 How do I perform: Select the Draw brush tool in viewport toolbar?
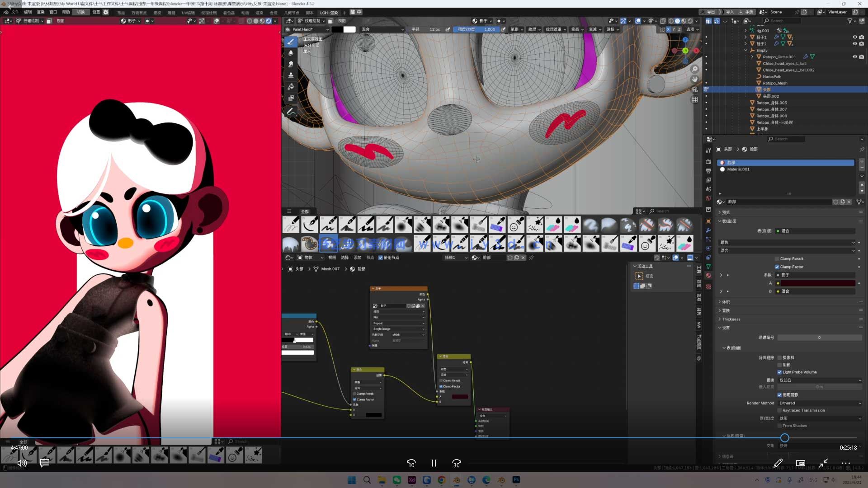point(291,42)
